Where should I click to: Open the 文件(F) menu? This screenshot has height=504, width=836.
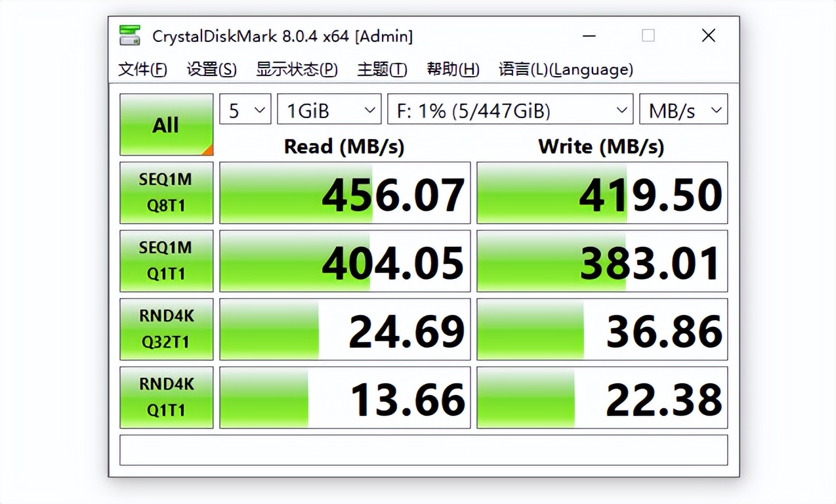point(142,70)
